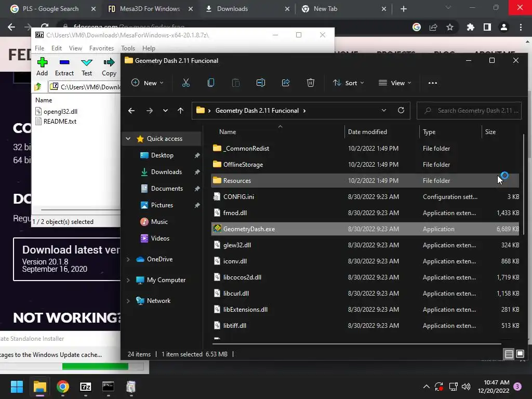Select GeometryDash.exe file
532x399 pixels.
tap(365, 229)
